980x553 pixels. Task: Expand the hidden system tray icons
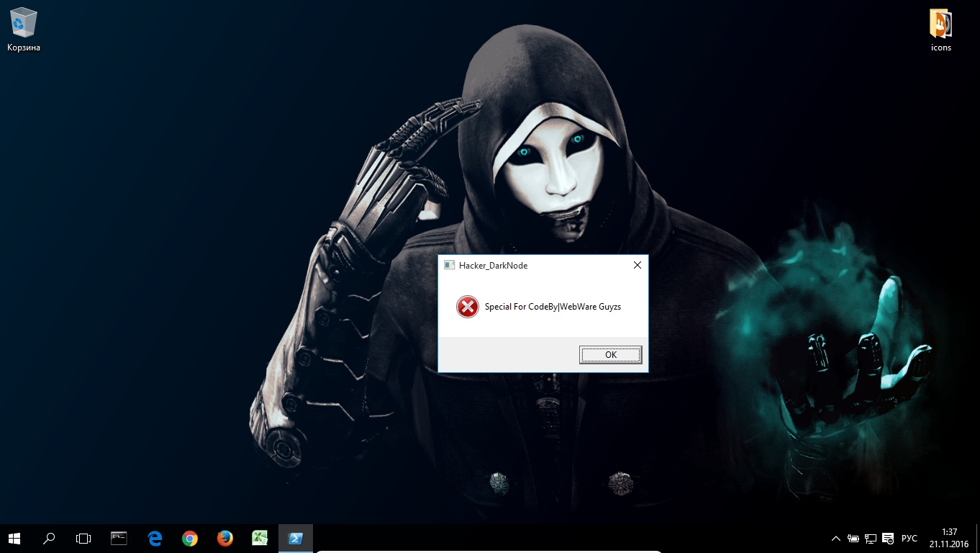pyautogui.click(x=835, y=538)
